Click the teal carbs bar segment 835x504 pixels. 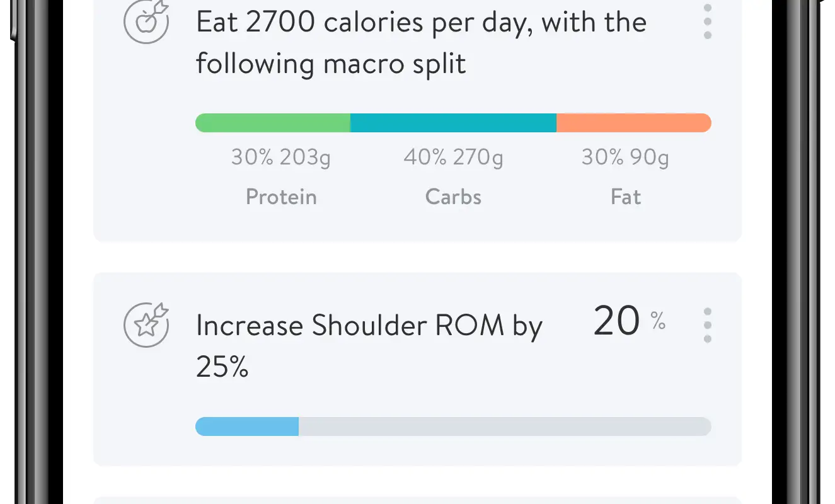[453, 123]
